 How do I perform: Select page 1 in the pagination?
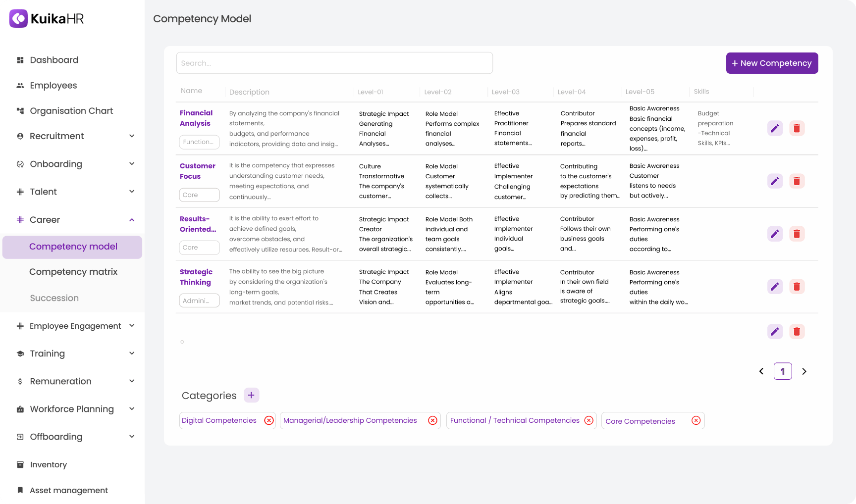pos(783,371)
